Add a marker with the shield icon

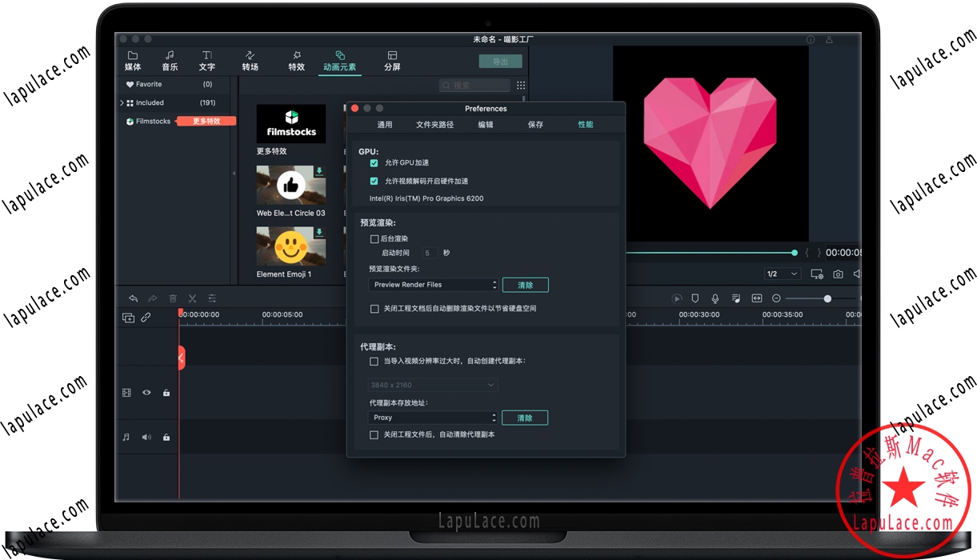(x=695, y=298)
